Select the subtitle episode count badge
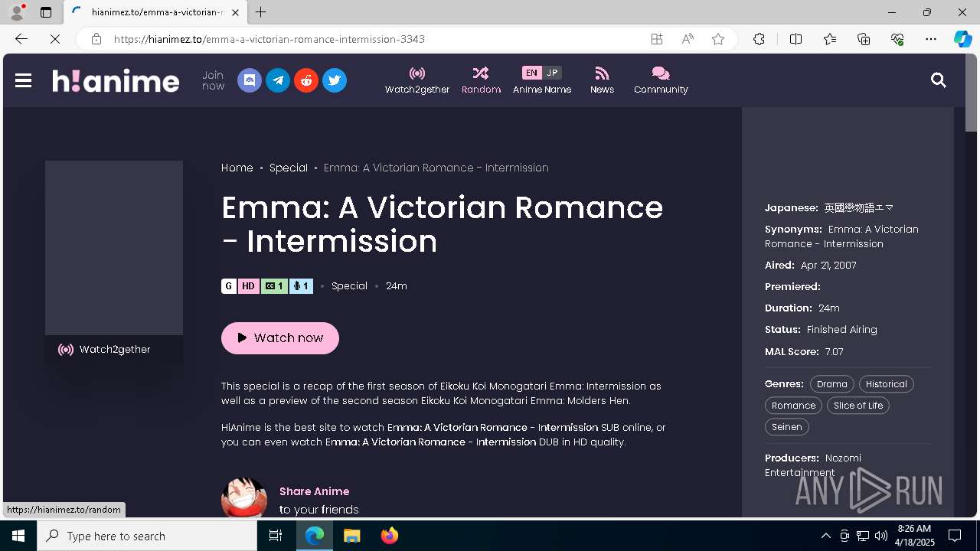The width and height of the screenshot is (980, 551). (x=274, y=286)
